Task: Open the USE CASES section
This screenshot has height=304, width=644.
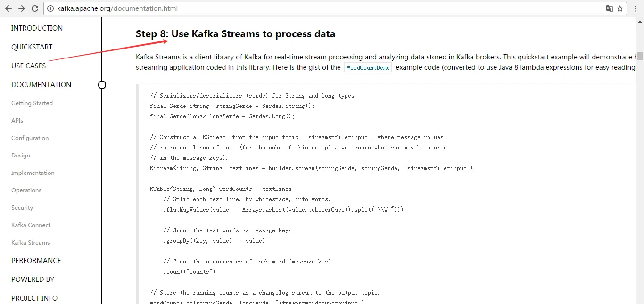Action: pos(29,66)
